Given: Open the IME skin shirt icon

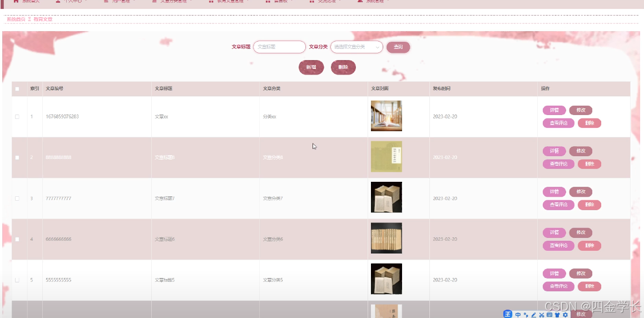Looking at the screenshot, I should (557, 315).
